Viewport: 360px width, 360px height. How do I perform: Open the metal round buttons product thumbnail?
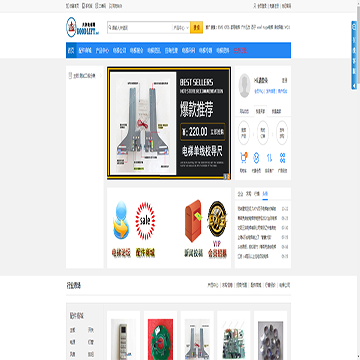tap(270, 340)
